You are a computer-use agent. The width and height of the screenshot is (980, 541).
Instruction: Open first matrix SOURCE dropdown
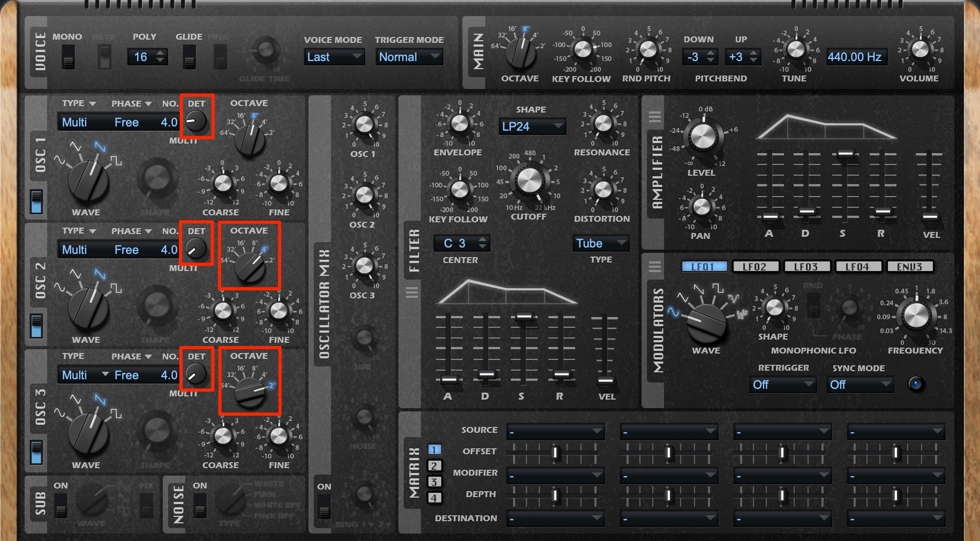(556, 431)
